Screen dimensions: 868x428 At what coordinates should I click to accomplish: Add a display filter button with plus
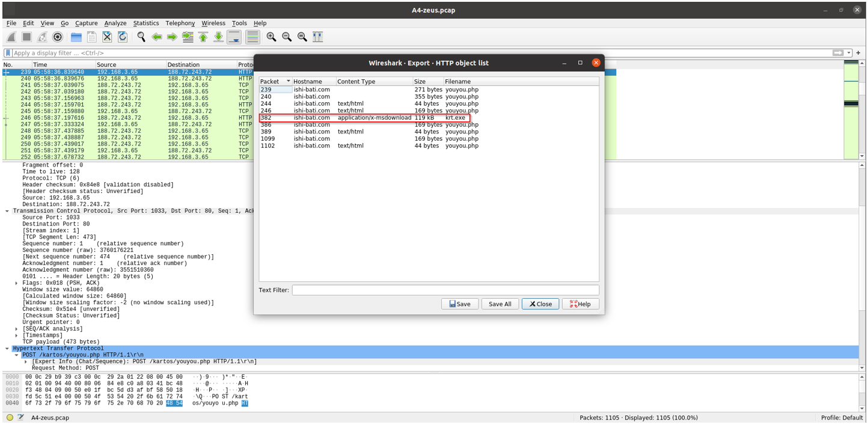[x=859, y=53]
